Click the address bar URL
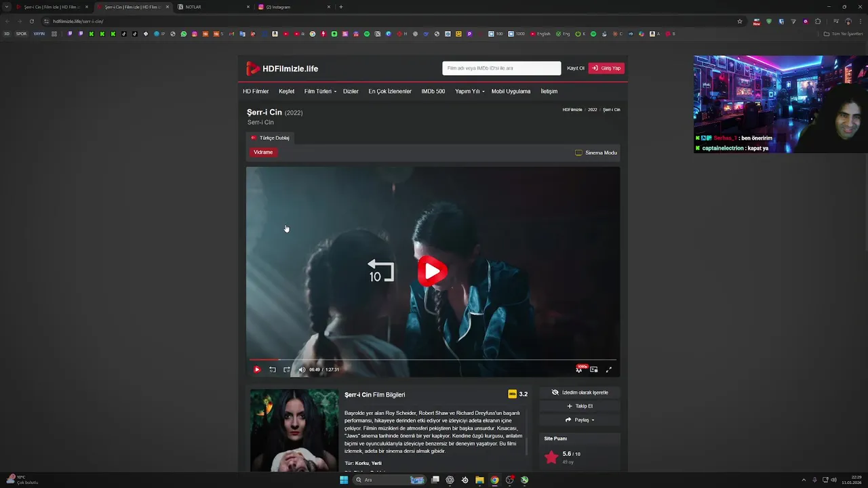Viewport: 868px width, 488px height. tap(78, 21)
